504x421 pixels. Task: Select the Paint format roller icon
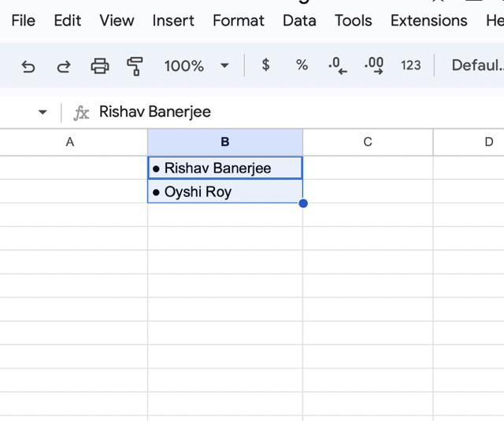click(135, 66)
